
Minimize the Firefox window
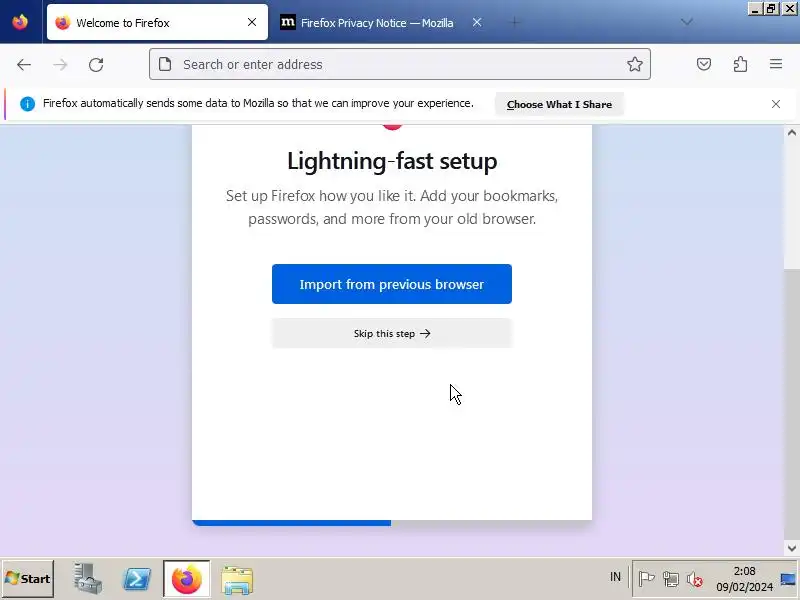[x=755, y=9]
